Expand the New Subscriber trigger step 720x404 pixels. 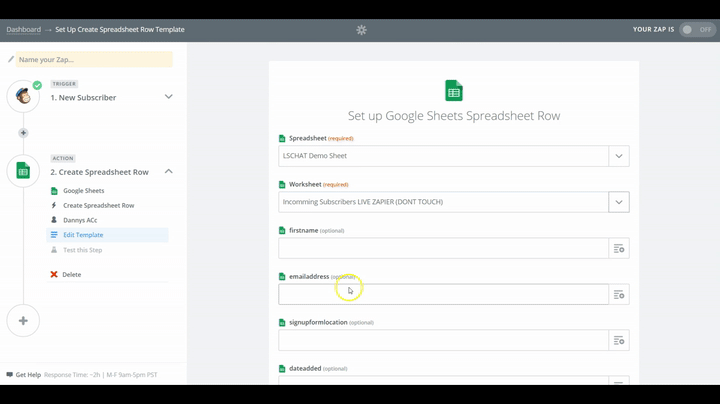(x=168, y=97)
